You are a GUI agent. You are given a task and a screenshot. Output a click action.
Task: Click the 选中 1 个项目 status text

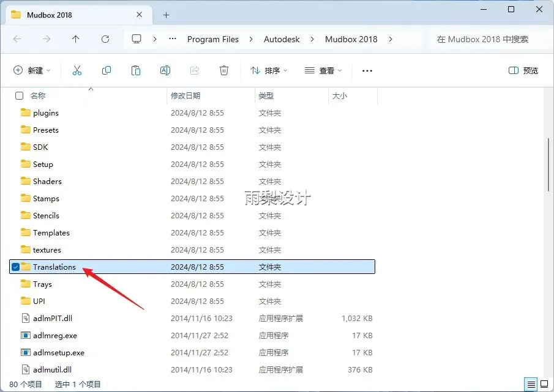[x=78, y=384]
